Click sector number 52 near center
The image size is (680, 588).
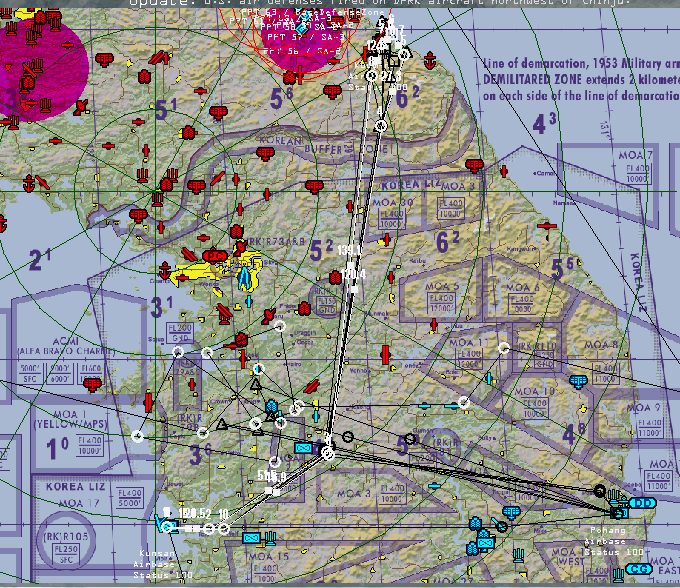(x=321, y=250)
